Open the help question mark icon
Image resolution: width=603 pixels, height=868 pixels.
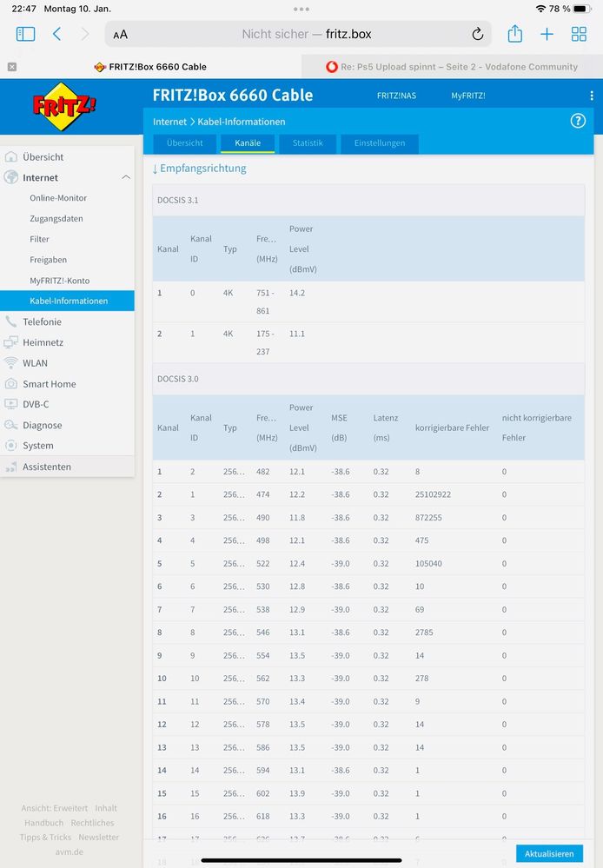(x=578, y=121)
